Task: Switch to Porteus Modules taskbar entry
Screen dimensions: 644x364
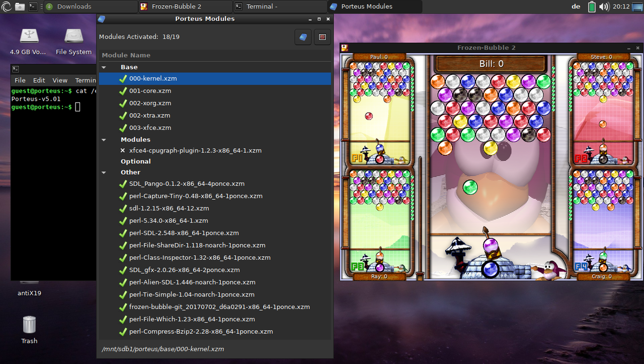Action: (x=374, y=7)
